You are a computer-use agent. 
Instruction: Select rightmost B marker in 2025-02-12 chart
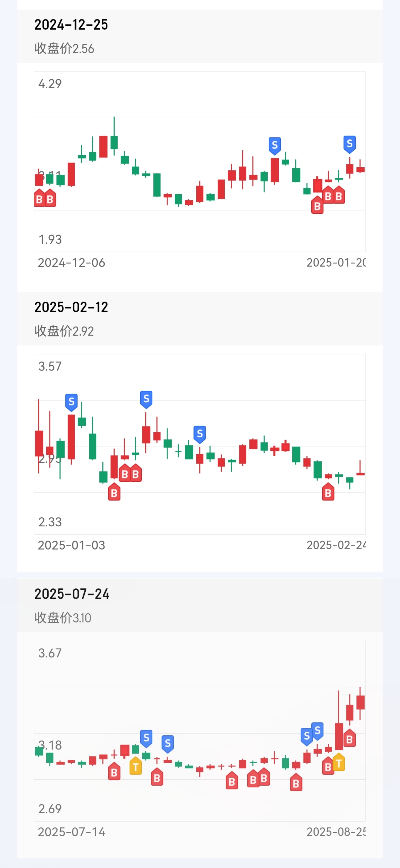pos(328,492)
